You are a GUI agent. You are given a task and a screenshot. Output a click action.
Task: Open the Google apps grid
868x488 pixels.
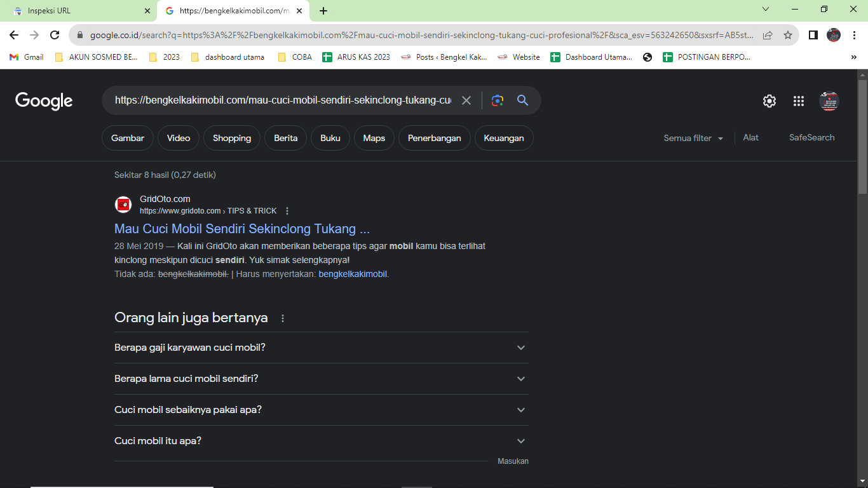click(799, 101)
